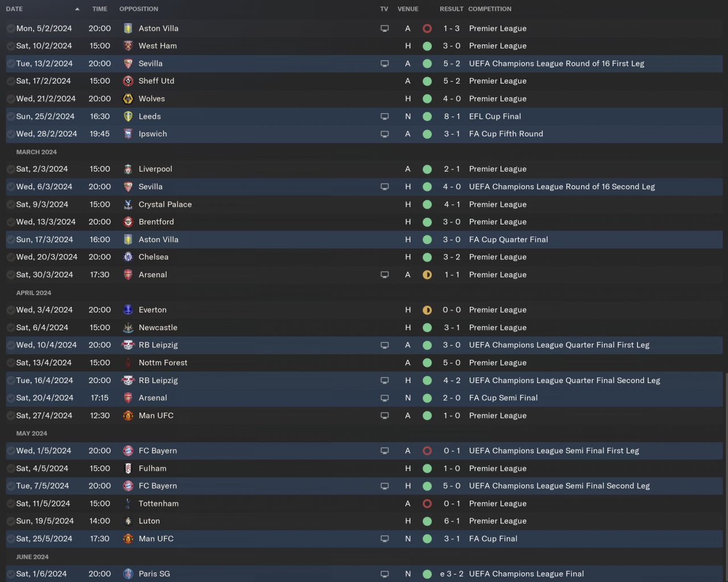Open the 8 - 1 result against Leeds
This screenshot has height=582, width=728.
[x=452, y=117]
